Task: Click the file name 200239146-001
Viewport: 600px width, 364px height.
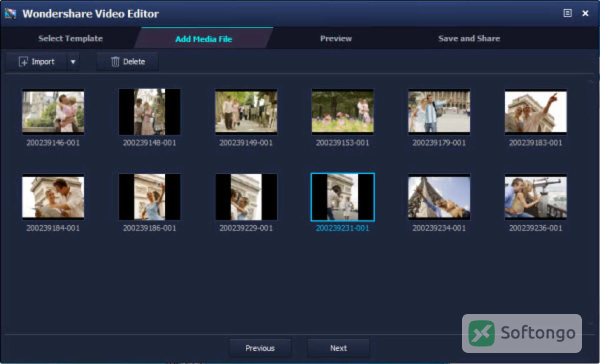Action: (x=53, y=143)
